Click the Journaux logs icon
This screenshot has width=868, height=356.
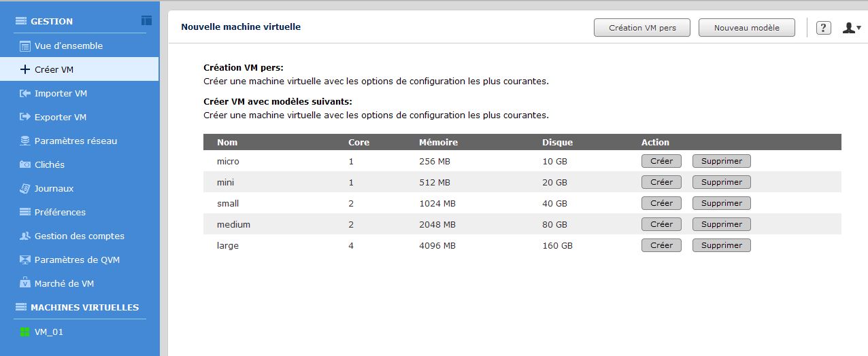point(25,189)
